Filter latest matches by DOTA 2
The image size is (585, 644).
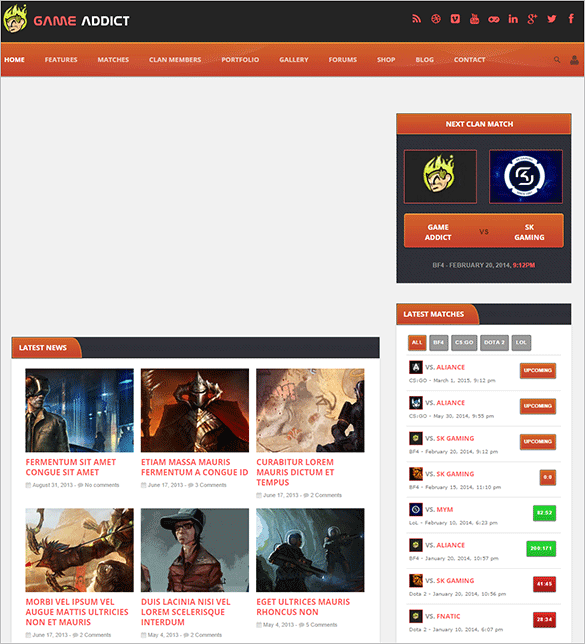[x=494, y=343]
